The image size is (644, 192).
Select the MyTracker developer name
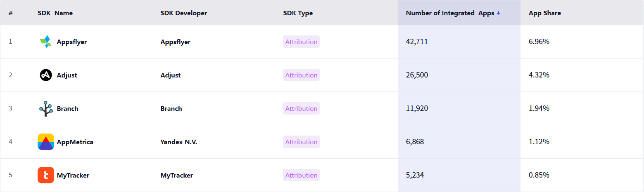click(x=177, y=175)
